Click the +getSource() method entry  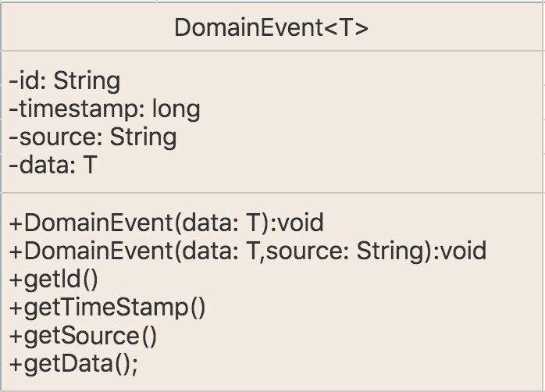[83, 336]
